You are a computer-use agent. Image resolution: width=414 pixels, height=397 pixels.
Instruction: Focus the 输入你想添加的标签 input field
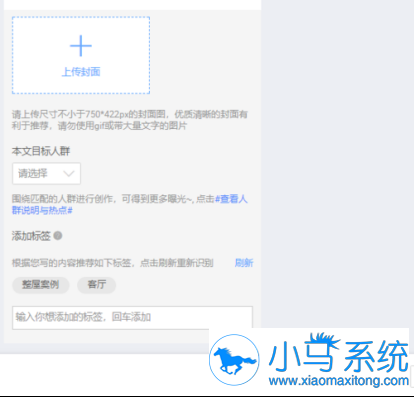coord(132,318)
